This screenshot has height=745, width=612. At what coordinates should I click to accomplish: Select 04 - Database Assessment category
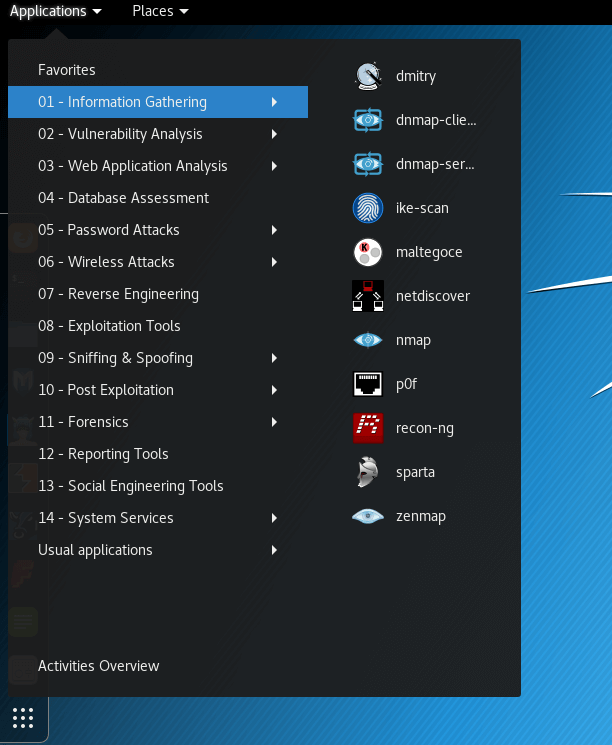pos(123,198)
